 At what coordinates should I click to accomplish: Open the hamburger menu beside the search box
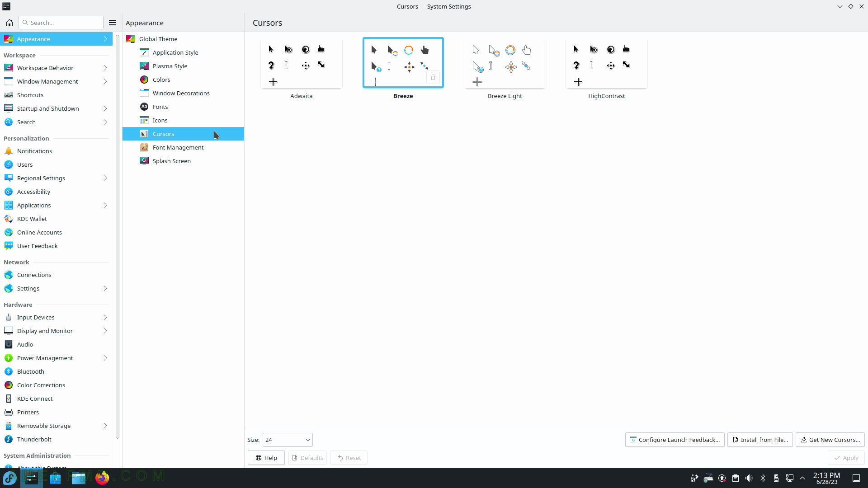click(113, 23)
